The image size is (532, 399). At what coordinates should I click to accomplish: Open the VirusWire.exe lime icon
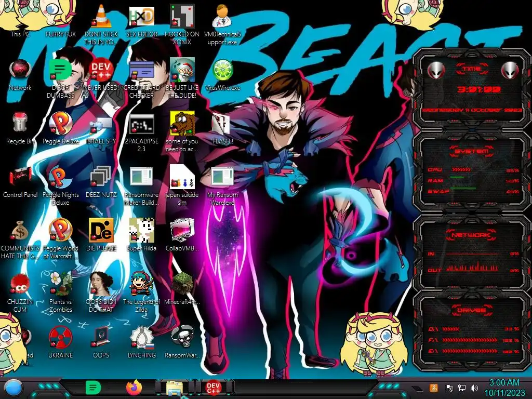coord(222,70)
